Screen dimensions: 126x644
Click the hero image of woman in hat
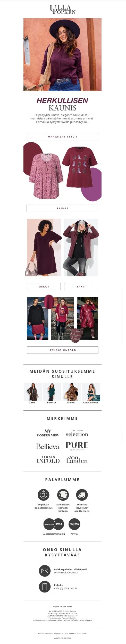(62, 54)
